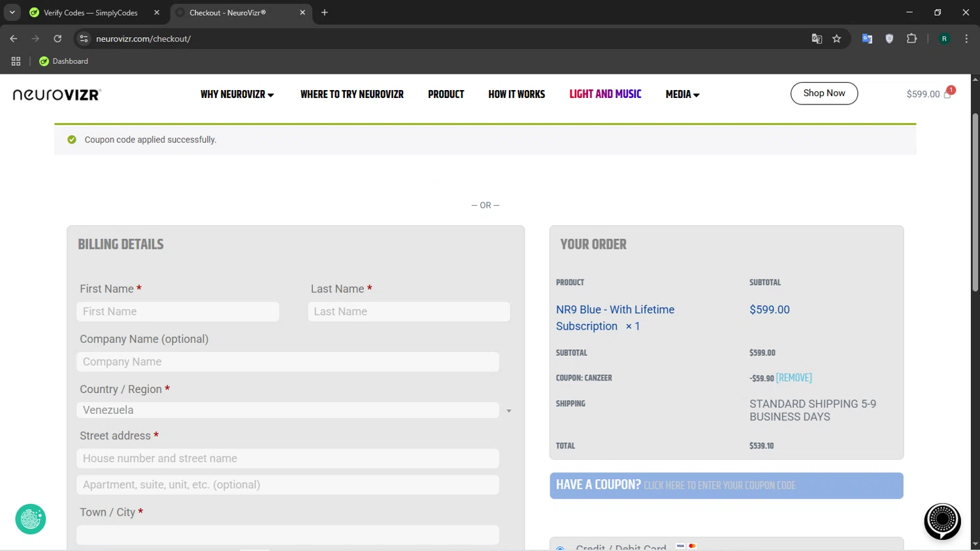Open the How It Works page
The width and height of the screenshot is (980, 551).
[517, 95]
